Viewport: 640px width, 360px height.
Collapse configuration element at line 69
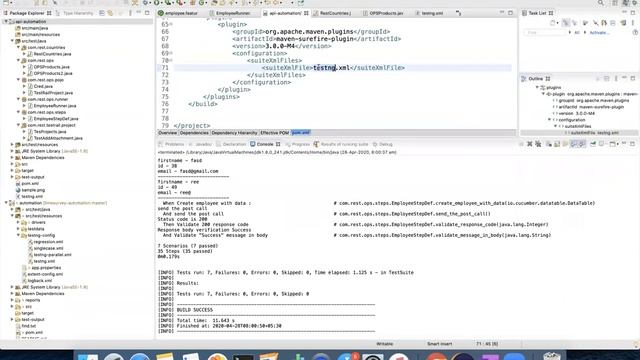171,53
